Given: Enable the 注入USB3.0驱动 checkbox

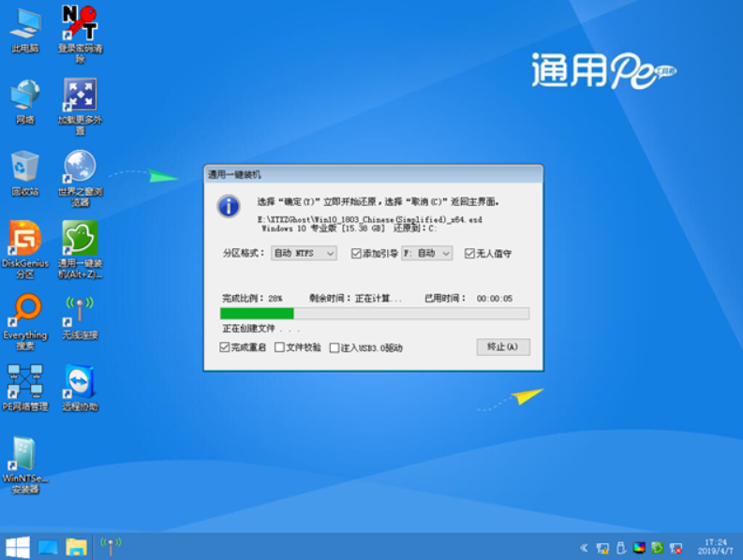Looking at the screenshot, I should (334, 347).
